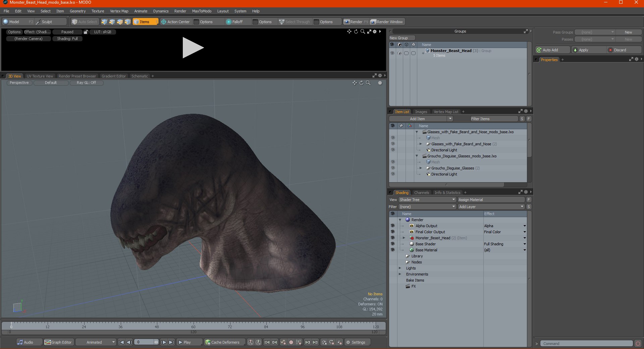Switch to Images tab

click(x=421, y=112)
